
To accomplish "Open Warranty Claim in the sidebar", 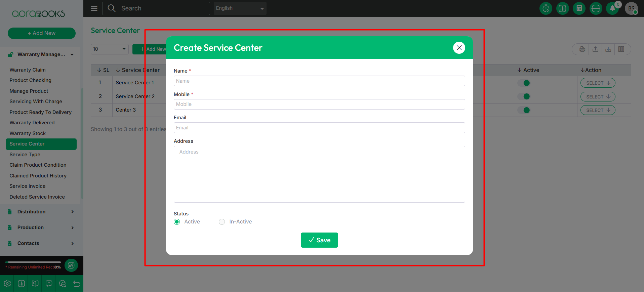I will [28, 70].
